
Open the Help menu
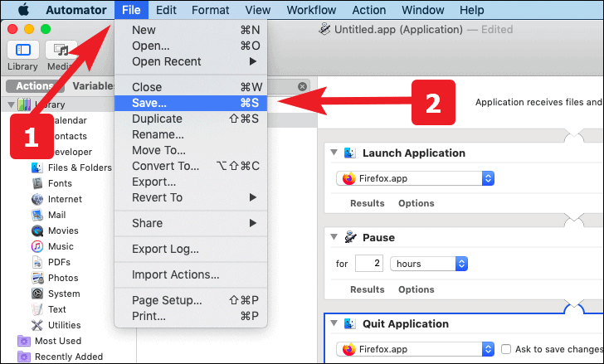[471, 10]
